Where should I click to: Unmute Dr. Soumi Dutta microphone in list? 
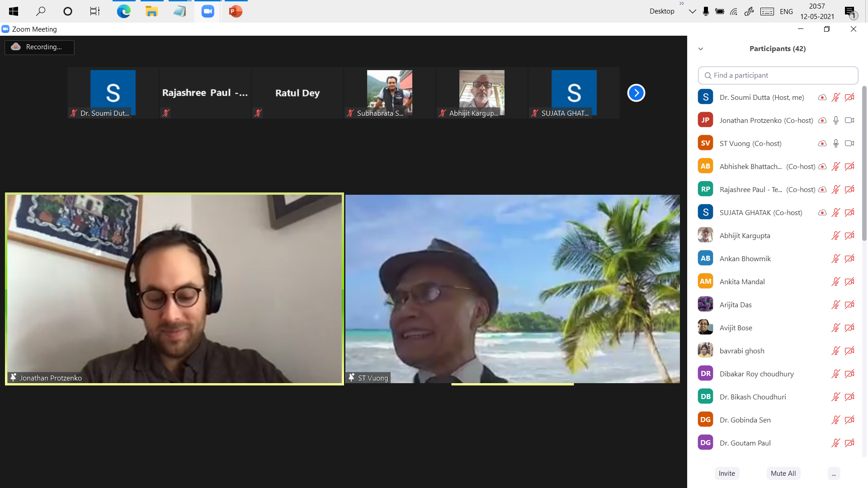click(x=836, y=97)
